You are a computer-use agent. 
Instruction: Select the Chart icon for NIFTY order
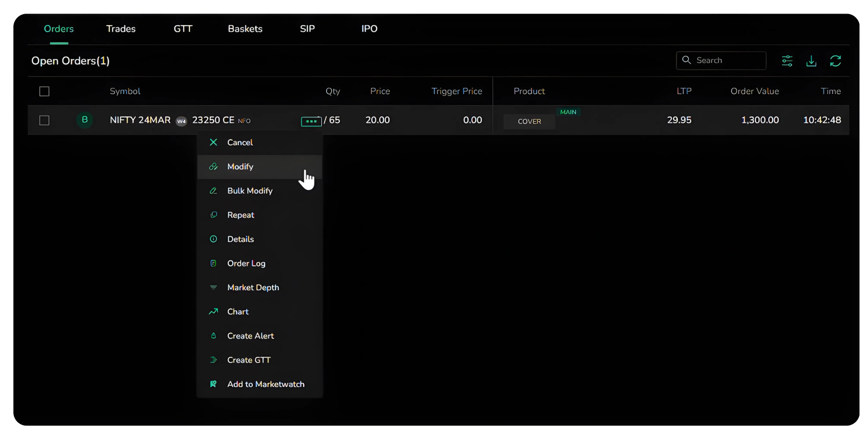coord(214,312)
